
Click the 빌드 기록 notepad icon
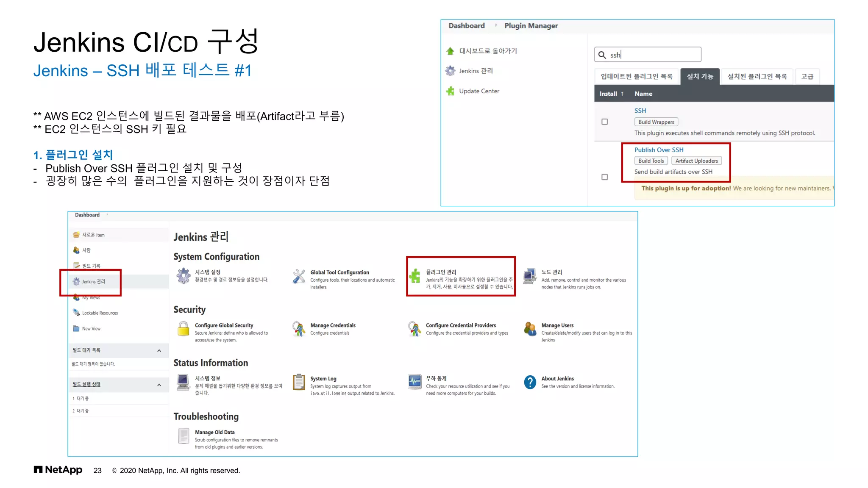coord(76,266)
